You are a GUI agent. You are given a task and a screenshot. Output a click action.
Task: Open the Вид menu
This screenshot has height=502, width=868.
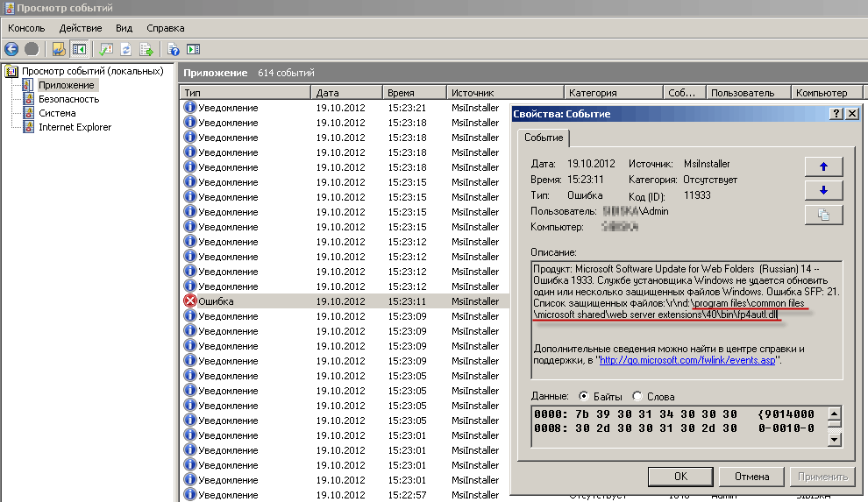pyautogui.click(x=124, y=28)
